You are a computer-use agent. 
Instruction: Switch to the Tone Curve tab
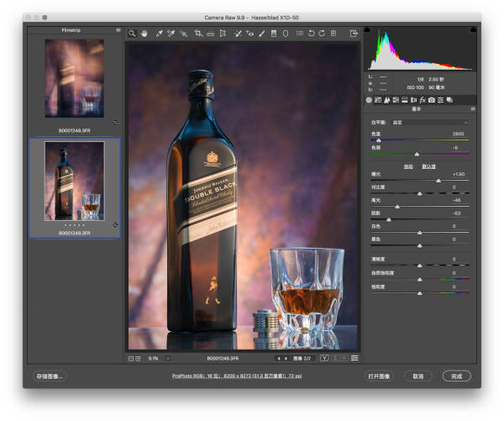click(x=378, y=100)
